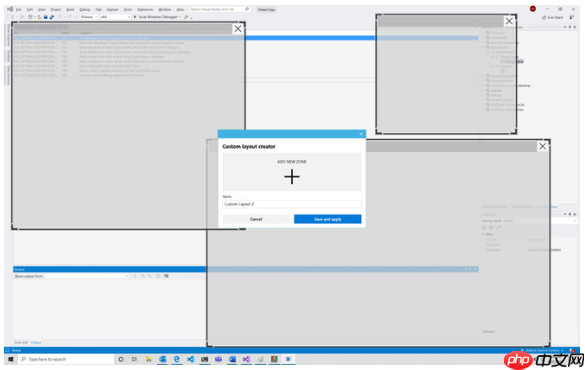Open the Window menu
This screenshot has width=585, height=370.
[165, 9]
